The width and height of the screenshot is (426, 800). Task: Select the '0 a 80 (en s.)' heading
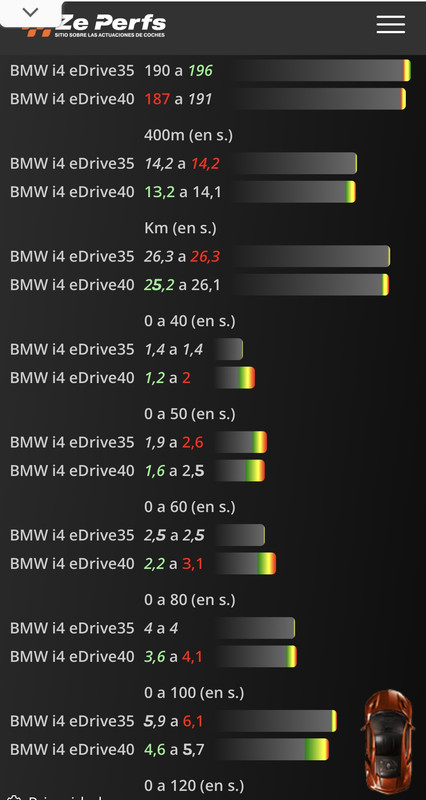tap(190, 600)
